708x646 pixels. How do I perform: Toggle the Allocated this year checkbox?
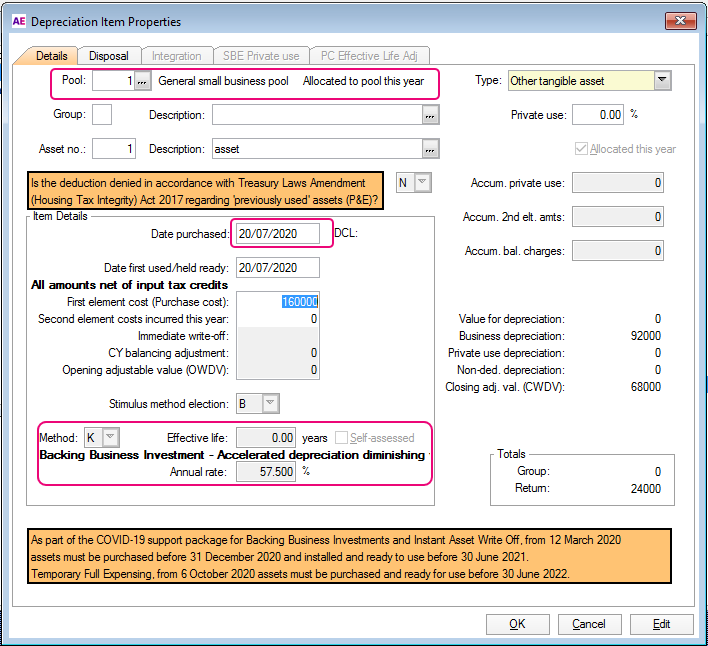[x=581, y=149]
